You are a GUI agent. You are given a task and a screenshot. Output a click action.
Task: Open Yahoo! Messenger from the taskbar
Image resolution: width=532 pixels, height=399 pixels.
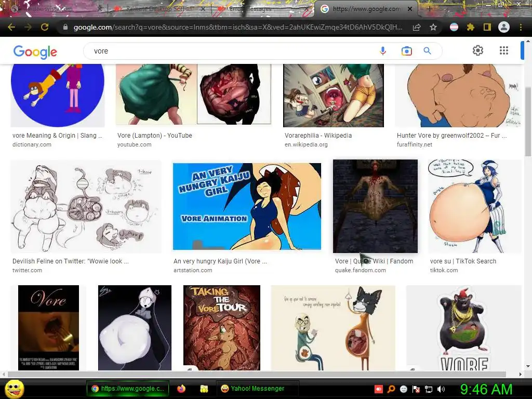click(258, 389)
